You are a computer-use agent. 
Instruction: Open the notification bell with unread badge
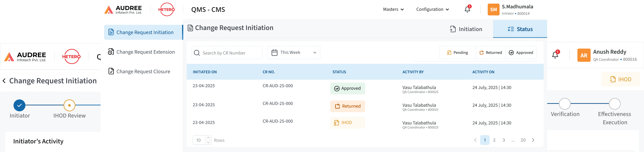(x=467, y=9)
